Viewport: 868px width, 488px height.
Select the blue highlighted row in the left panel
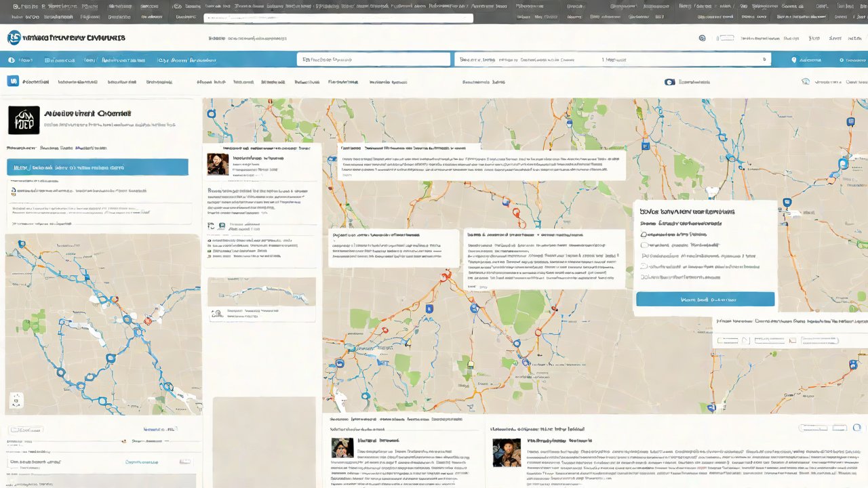(x=98, y=167)
